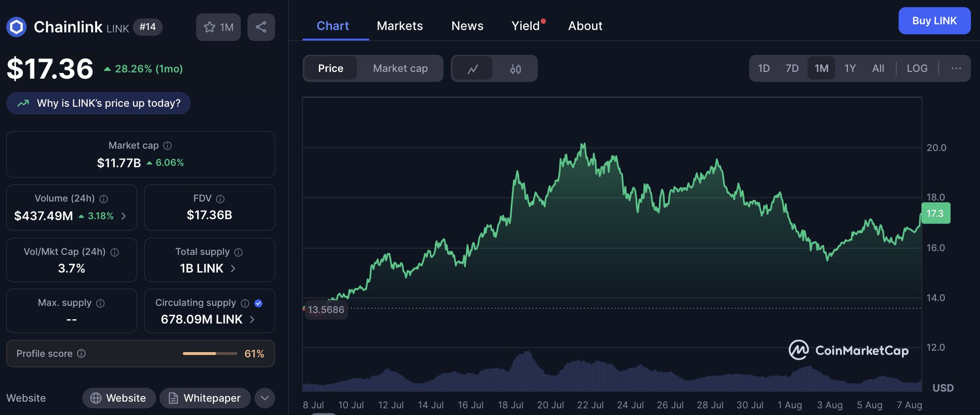Set chart range to 1D

(764, 69)
